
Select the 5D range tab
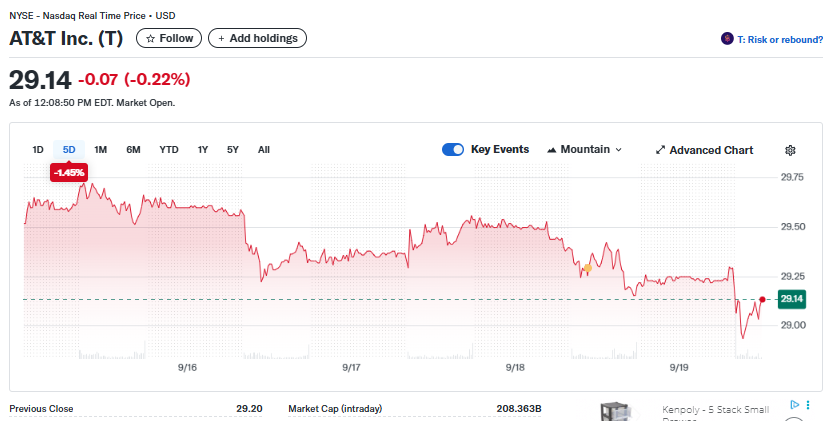69,149
